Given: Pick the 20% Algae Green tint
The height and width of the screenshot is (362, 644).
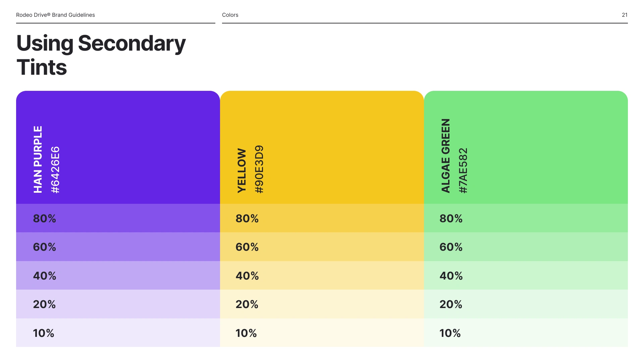Looking at the screenshot, I should coord(526,304).
